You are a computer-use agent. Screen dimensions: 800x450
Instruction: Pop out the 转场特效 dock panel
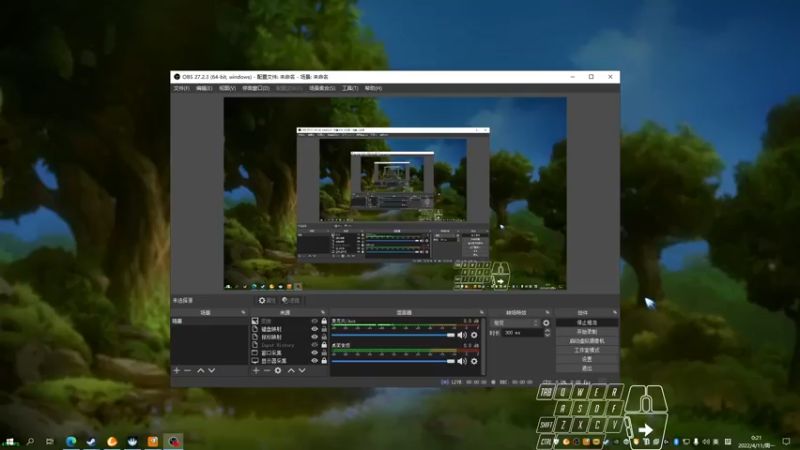(547, 312)
